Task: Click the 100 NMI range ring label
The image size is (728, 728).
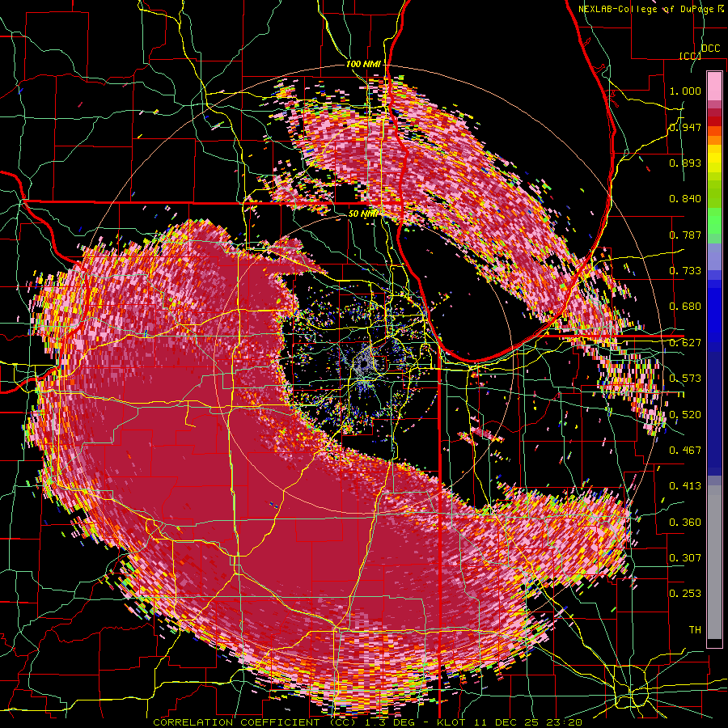Action: pyautogui.click(x=363, y=64)
